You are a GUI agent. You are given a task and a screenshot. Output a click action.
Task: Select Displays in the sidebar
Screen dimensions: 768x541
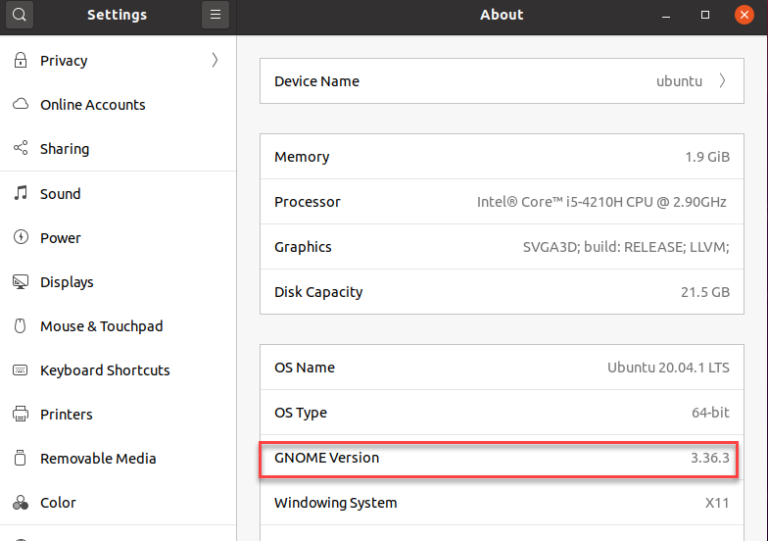click(118, 282)
